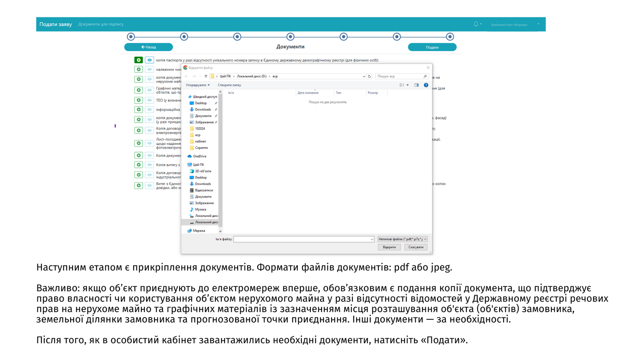This screenshot has width=644, height=362.
Task: Toggle the eye preview for passport copy row
Action: (149, 60)
